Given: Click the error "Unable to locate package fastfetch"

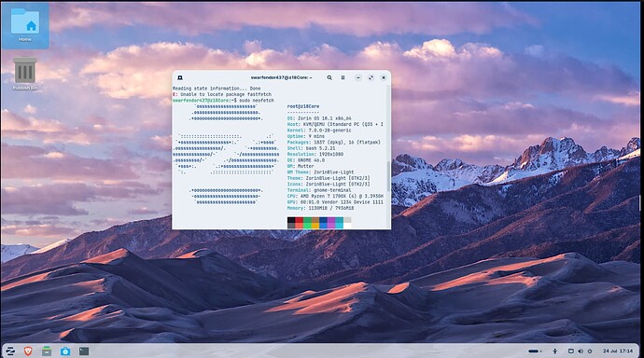Looking at the screenshot, I should [x=222, y=94].
